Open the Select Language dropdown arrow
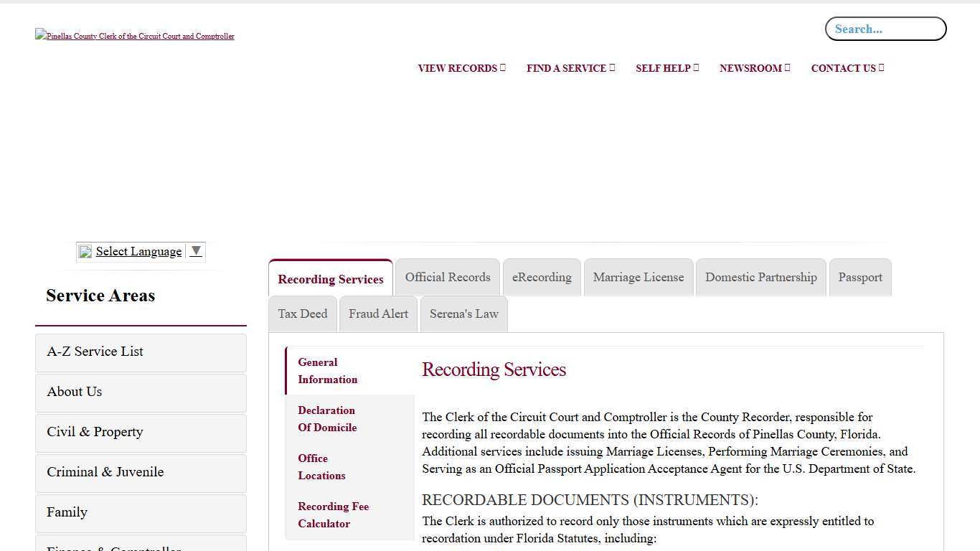The width and height of the screenshot is (980, 551). (196, 251)
